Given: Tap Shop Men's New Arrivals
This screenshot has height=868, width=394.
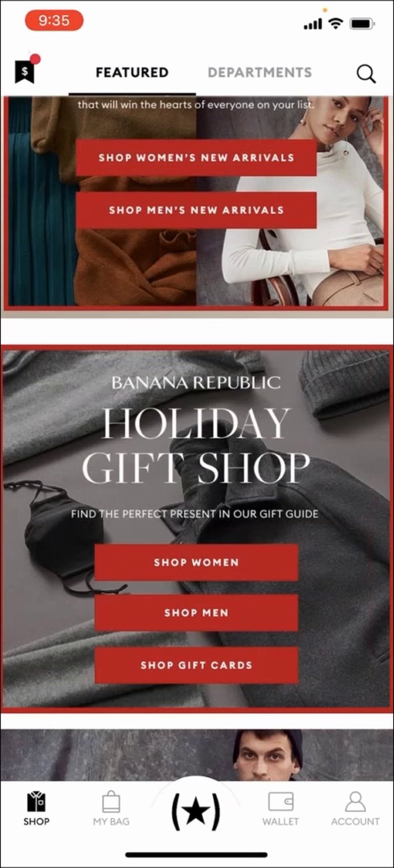Looking at the screenshot, I should click(196, 210).
